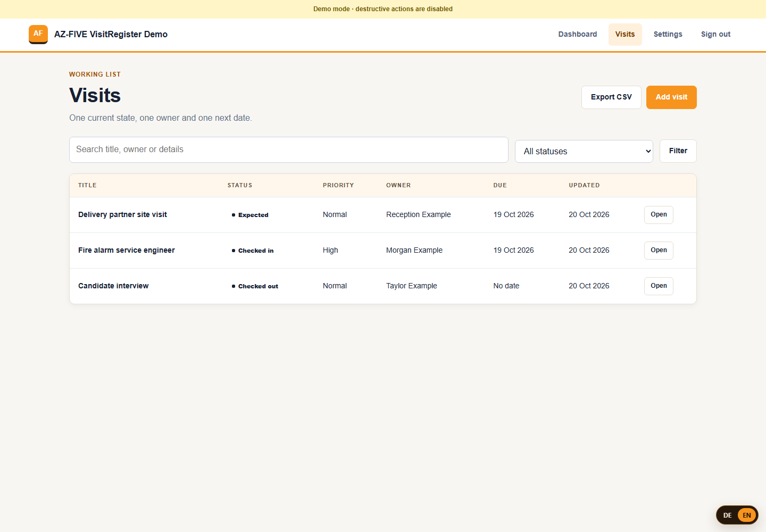Screen dimensions: 766x532
Task: Click owner Reception Example
Action: click(x=418, y=215)
